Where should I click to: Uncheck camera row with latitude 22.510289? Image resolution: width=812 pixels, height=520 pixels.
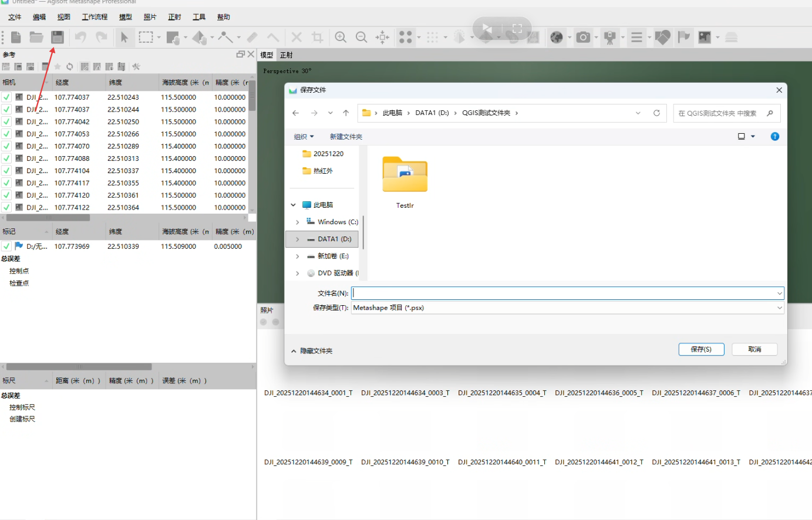pos(6,146)
